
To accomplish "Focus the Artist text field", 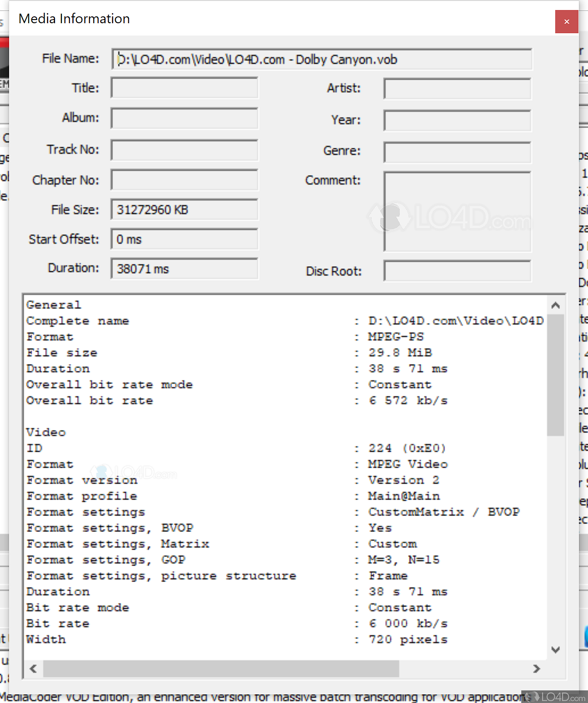I will pos(457,89).
